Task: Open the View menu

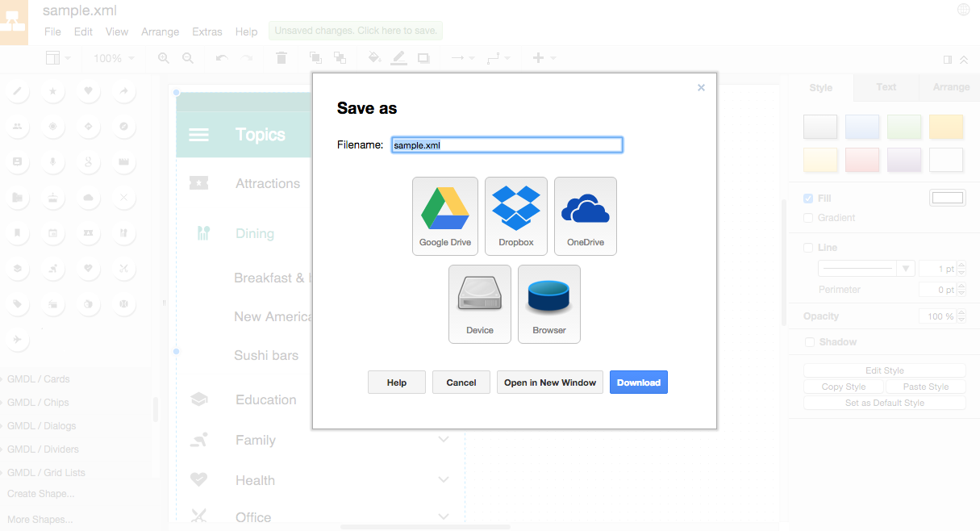Action: pyautogui.click(x=117, y=31)
